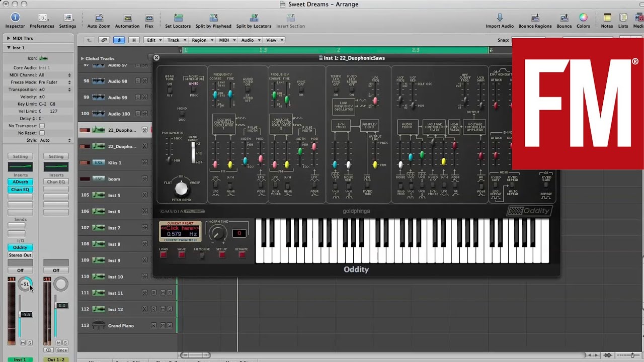Expand the MIDI Thru inspector section
This screenshot has width=644, height=362.
coord(9,38)
